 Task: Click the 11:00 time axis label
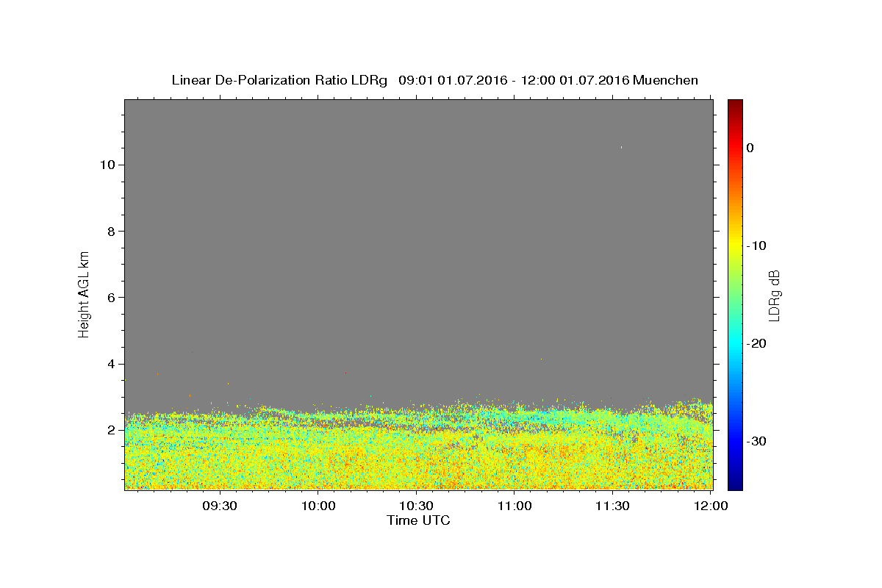click(515, 506)
